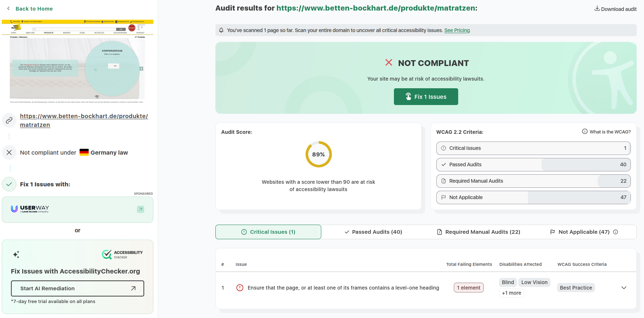Viewport: 644px width, 318px height.
Task: Click Start AI Remediation button
Action: pos(77,288)
